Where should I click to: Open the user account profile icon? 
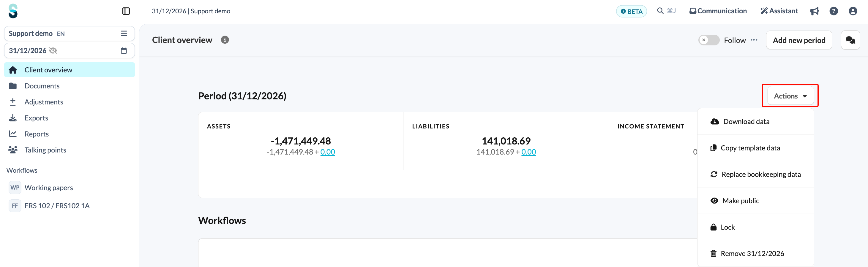coord(853,11)
